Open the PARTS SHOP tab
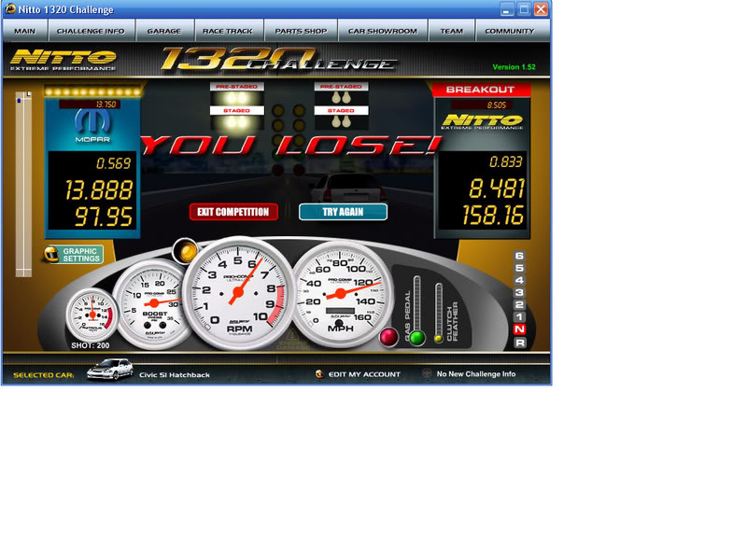The image size is (747, 560). point(301,31)
